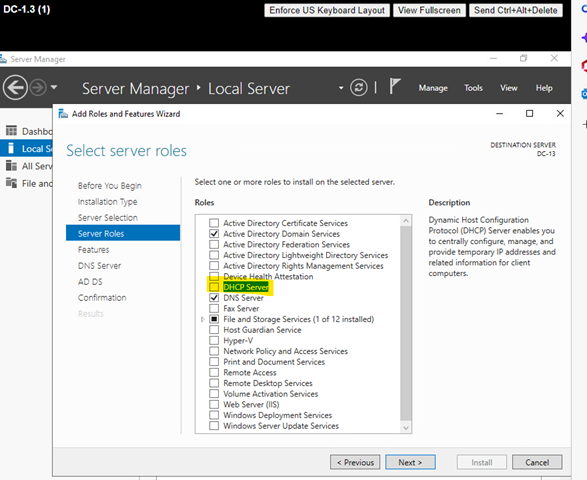This screenshot has height=480, width=587.
Task: Click Enforce US Keyboard Layout button
Action: click(x=327, y=10)
